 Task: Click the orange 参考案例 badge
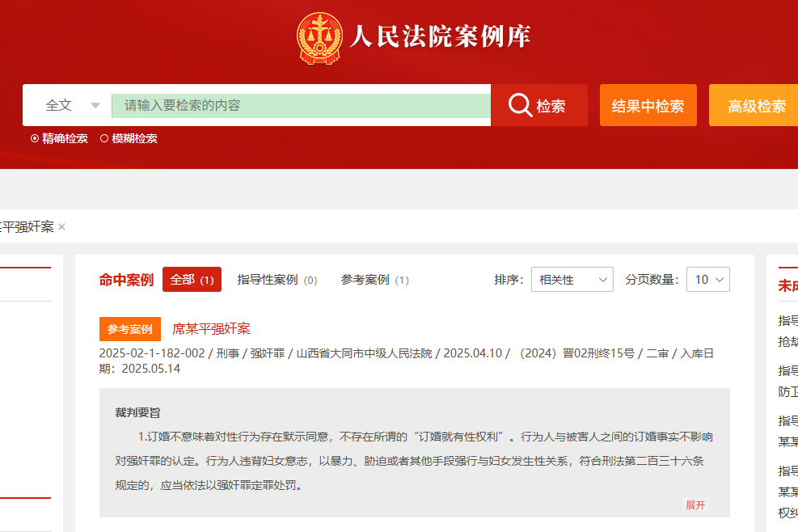(130, 329)
